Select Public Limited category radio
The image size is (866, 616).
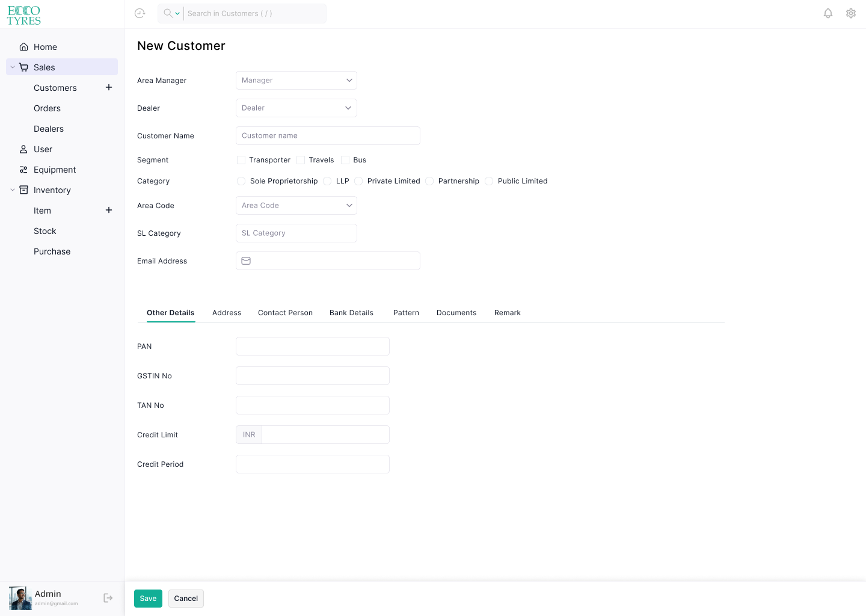point(489,181)
